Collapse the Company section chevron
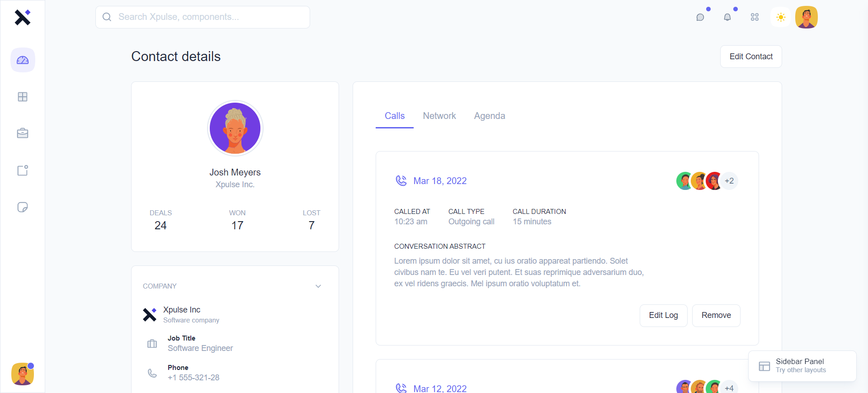This screenshot has height=393, width=868. point(318,286)
